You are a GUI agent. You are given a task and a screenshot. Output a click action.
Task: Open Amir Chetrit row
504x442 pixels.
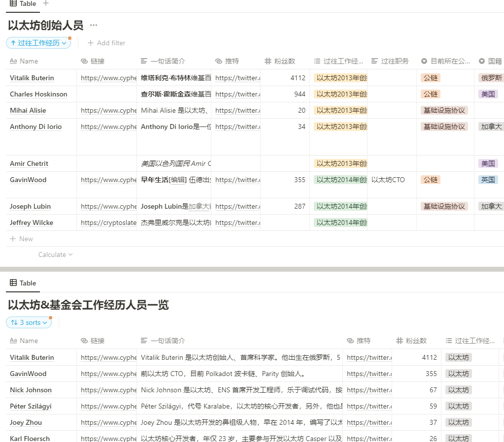(29, 163)
